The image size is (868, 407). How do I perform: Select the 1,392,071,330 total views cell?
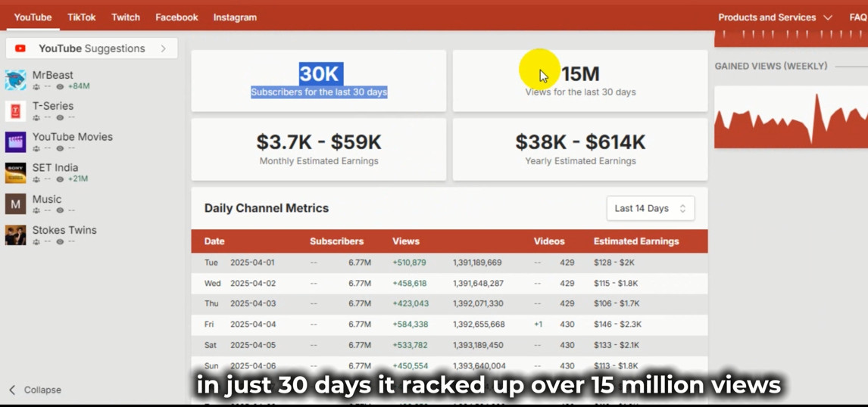point(478,303)
